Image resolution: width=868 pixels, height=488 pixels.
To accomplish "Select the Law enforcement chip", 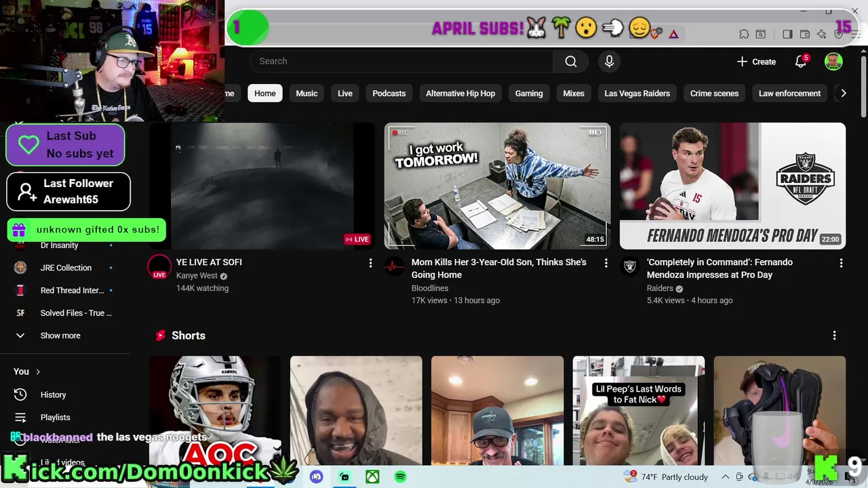I will pyautogui.click(x=789, y=94).
